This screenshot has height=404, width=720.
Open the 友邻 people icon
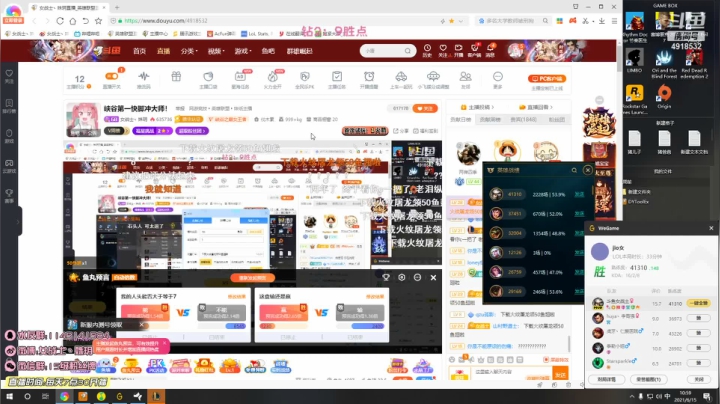tap(465, 79)
